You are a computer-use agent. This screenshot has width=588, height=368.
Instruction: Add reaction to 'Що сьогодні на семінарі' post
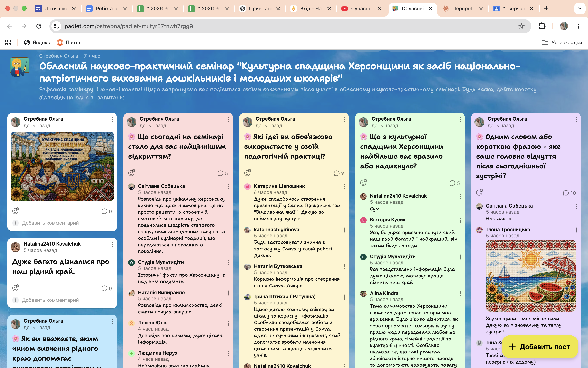point(131,173)
